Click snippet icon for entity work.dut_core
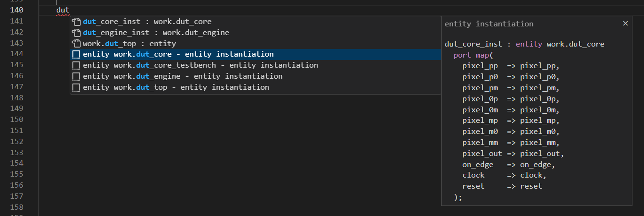This screenshot has height=216, width=644. [76, 55]
